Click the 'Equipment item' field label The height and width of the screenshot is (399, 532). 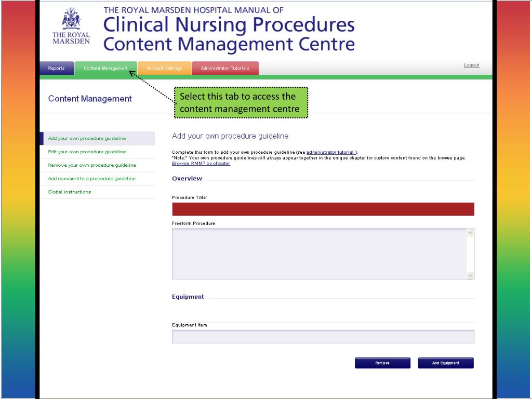[189, 325]
